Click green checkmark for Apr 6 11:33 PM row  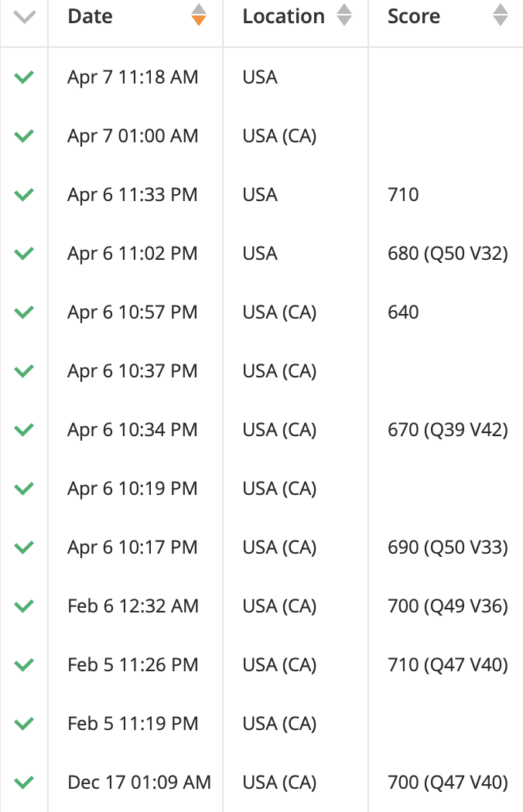point(25,195)
